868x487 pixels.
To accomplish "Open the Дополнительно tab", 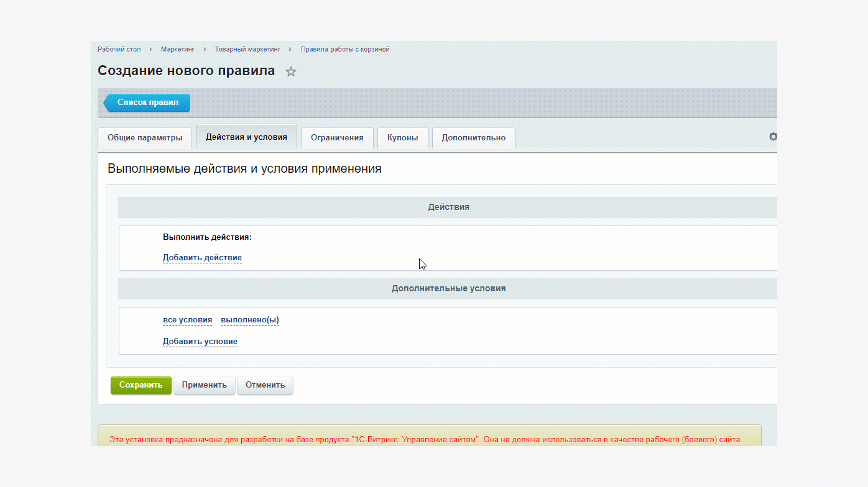I will point(473,138).
